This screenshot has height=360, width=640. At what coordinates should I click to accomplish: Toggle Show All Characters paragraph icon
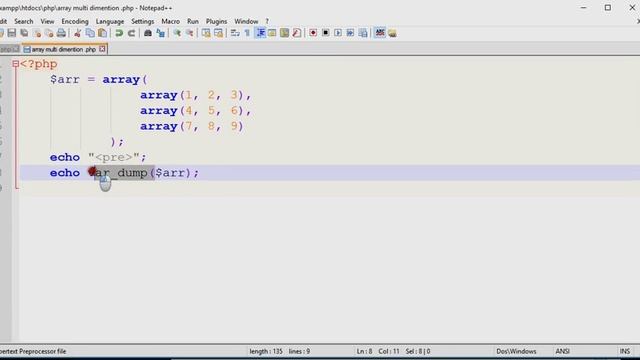coord(247,33)
